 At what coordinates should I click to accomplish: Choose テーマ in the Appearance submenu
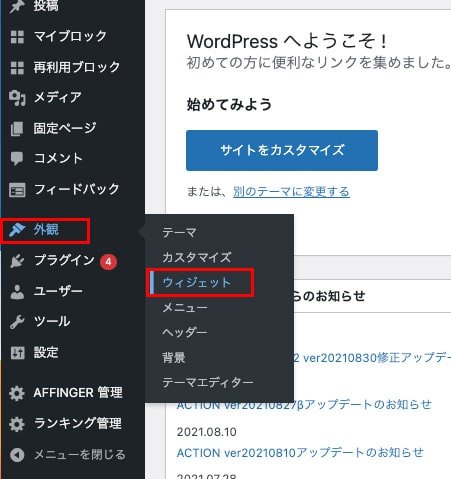179,232
